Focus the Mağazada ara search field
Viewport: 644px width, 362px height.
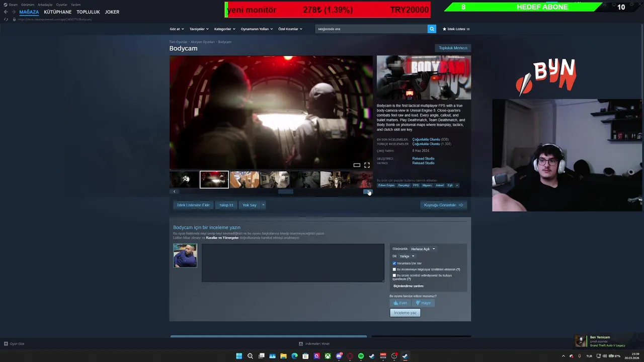[x=371, y=29]
